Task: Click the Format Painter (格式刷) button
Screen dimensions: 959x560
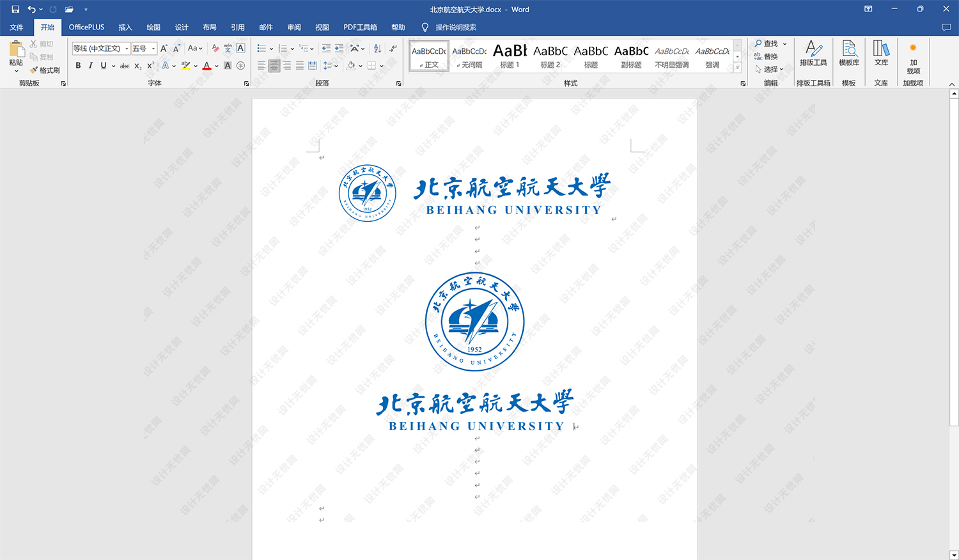Action: pos(45,70)
